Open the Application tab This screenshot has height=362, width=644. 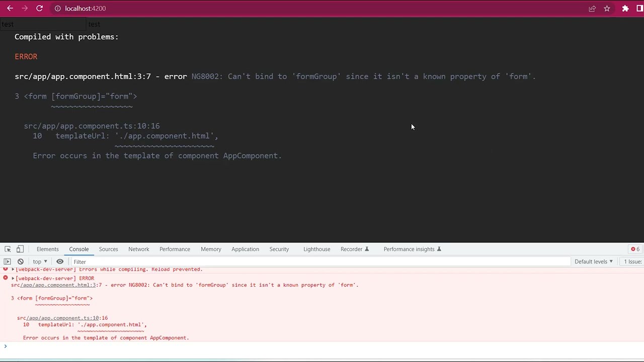point(246,249)
